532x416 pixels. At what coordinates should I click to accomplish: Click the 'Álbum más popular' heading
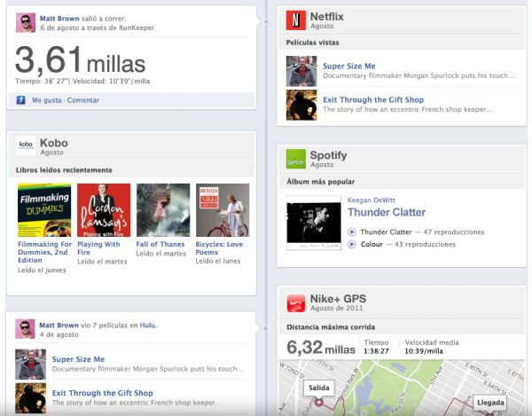point(321,182)
